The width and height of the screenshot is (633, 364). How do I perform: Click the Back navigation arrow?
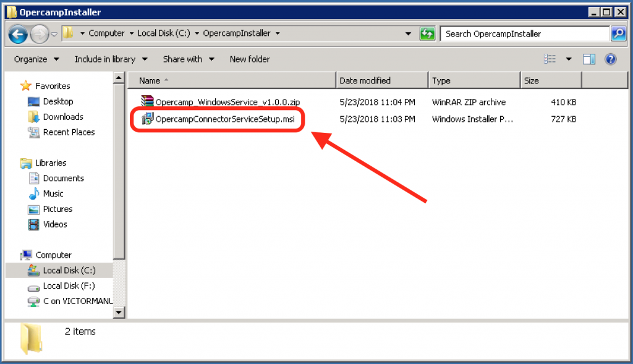pyautogui.click(x=17, y=34)
